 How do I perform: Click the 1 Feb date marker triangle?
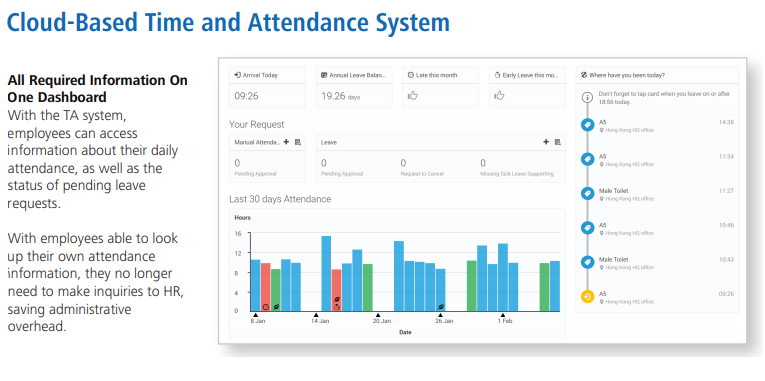(503, 315)
